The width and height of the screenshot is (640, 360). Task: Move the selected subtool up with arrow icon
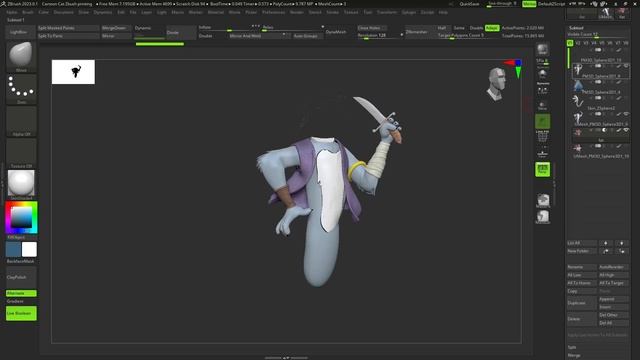pos(606,243)
